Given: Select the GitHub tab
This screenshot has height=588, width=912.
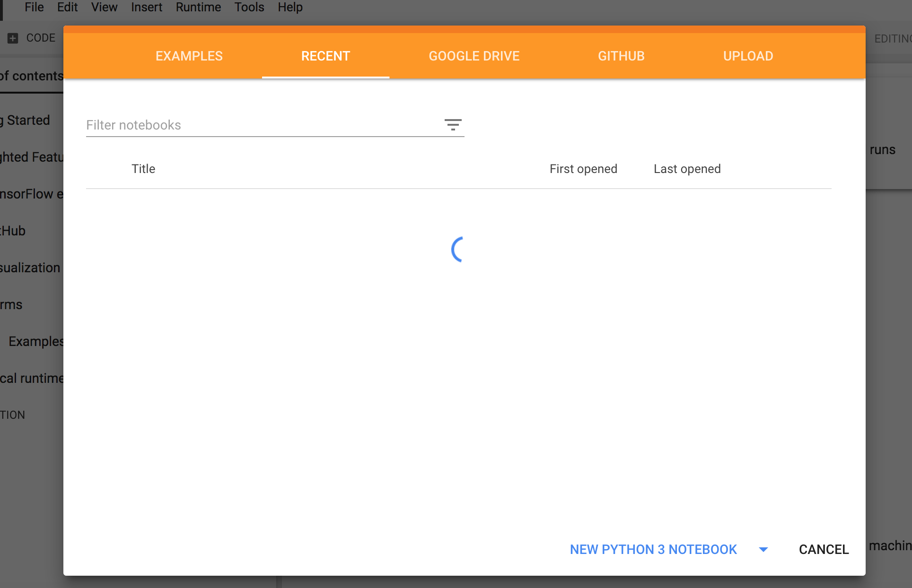Looking at the screenshot, I should tap(621, 56).
